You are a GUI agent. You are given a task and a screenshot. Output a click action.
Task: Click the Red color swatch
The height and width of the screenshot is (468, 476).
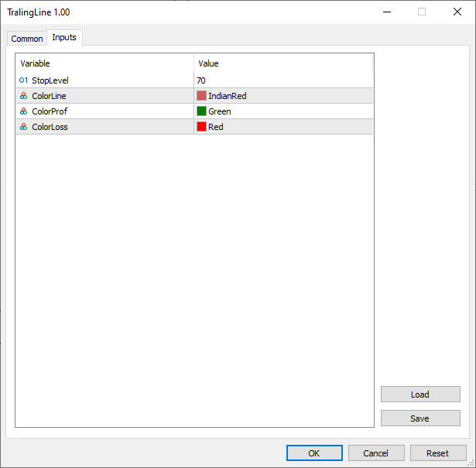(201, 127)
